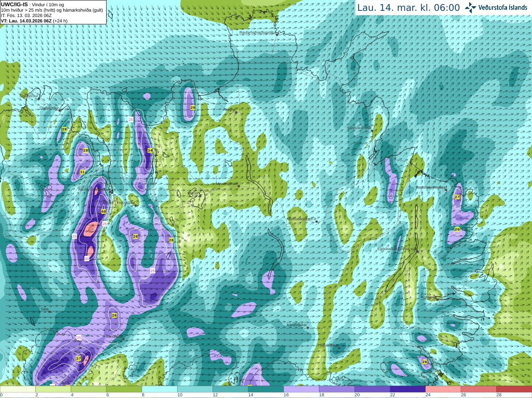Image resolution: width=532 pixels, height=398 pixels.
Task: Click the 28 gust label directly above 31
Action: tap(86, 150)
